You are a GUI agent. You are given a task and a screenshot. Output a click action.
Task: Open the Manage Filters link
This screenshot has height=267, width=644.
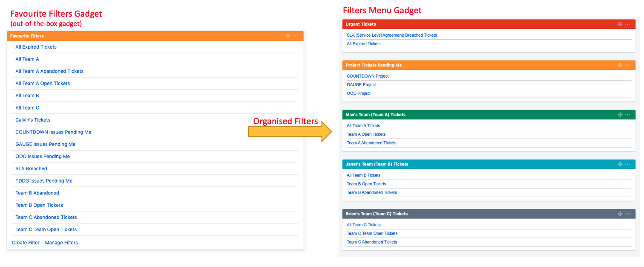click(x=61, y=243)
